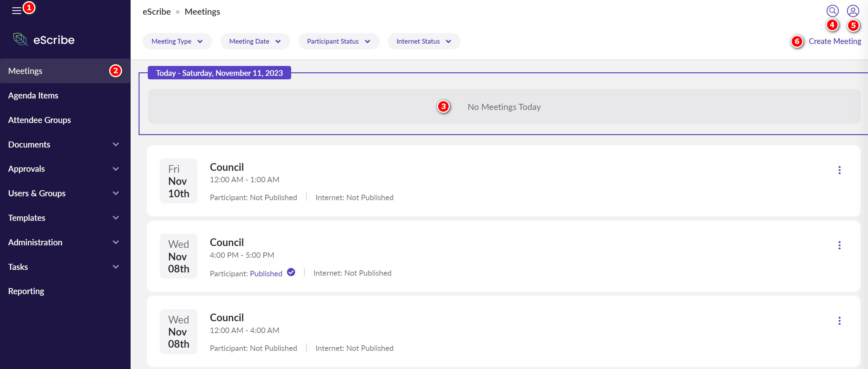Click the hamburger menu icon
The height and width of the screenshot is (369, 868).
[17, 11]
